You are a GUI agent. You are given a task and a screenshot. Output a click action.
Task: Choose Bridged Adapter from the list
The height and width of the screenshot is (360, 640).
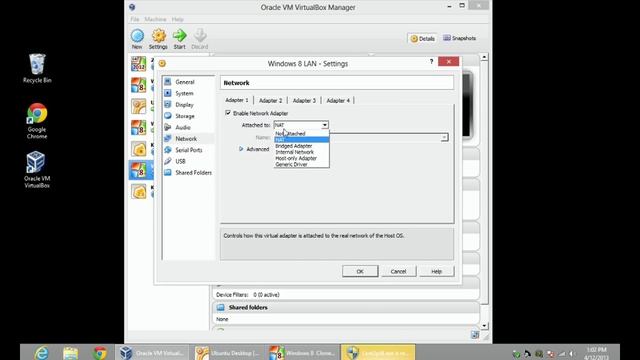pos(302,146)
